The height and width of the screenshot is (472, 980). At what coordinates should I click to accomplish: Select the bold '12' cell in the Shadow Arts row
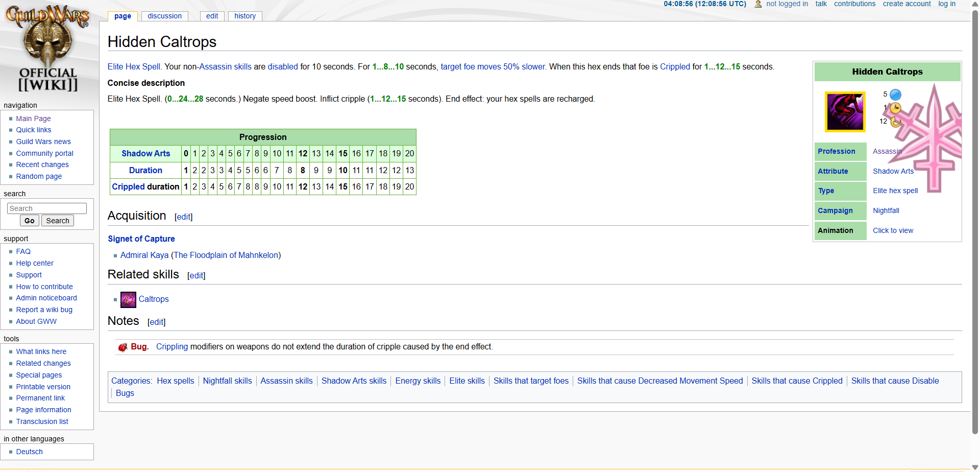(303, 153)
